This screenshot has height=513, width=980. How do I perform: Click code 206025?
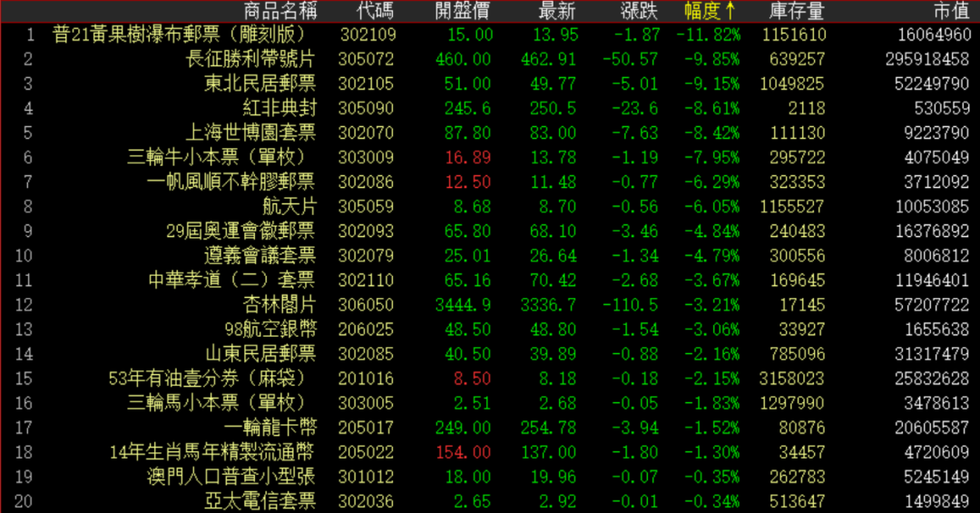pyautogui.click(x=367, y=329)
